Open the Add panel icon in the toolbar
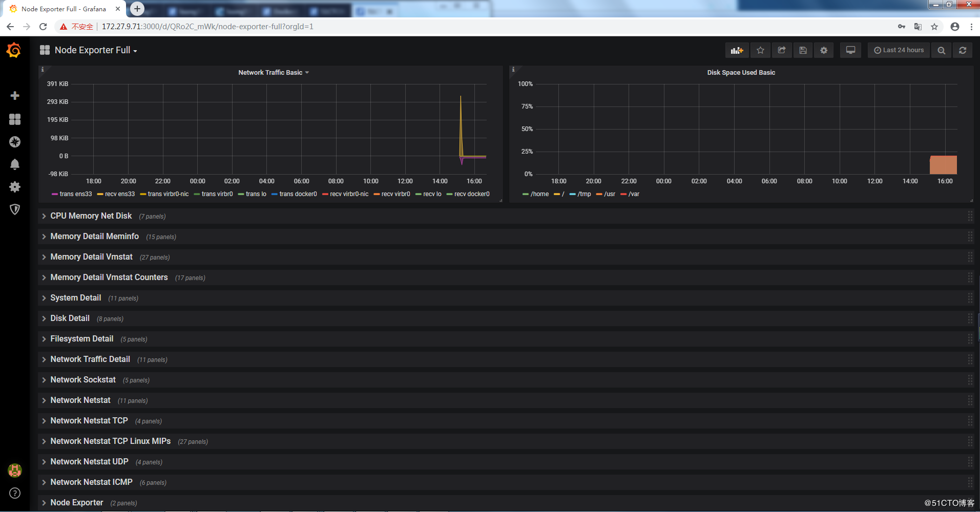Viewport: 980px width, 512px height. coord(737,50)
